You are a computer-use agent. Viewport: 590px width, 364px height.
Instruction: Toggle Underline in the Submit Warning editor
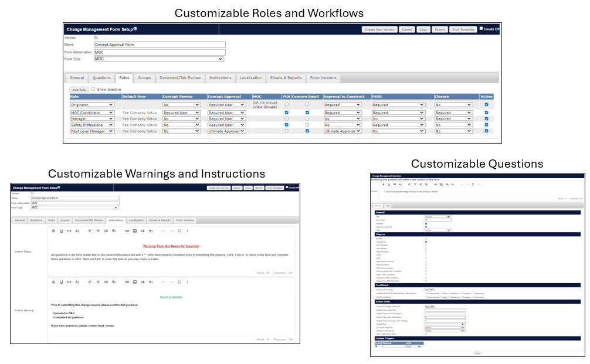tap(62, 282)
